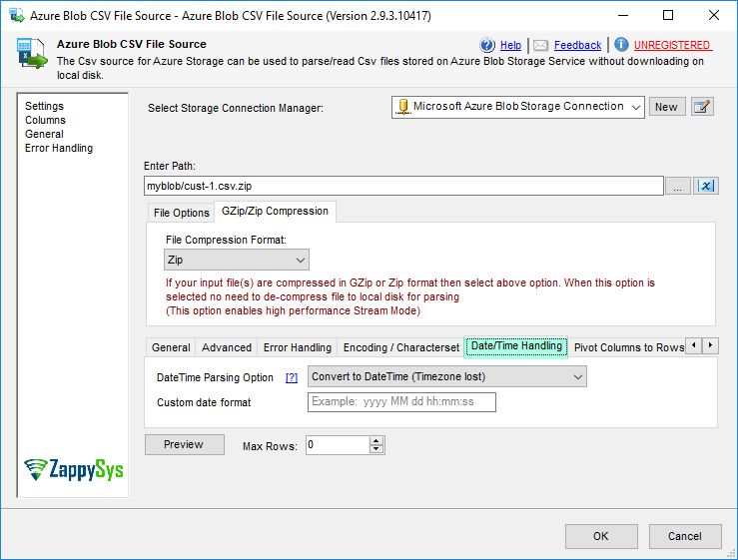Select Error Handling in the left sidebar
This screenshot has width=738, height=560.
[x=59, y=148]
